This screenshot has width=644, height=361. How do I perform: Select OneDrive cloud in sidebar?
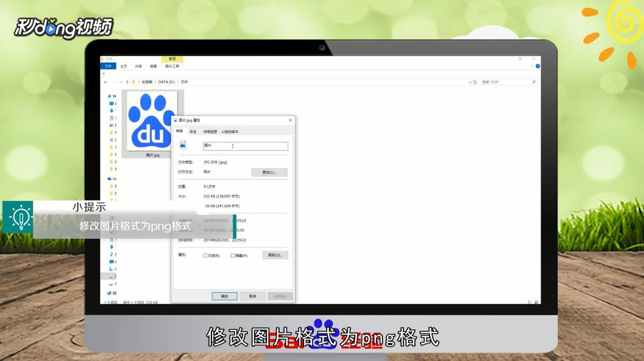pyautogui.click(x=109, y=179)
